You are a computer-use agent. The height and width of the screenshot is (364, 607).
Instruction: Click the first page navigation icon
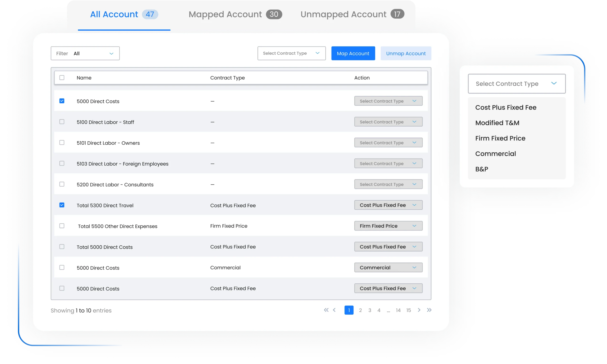(x=326, y=310)
